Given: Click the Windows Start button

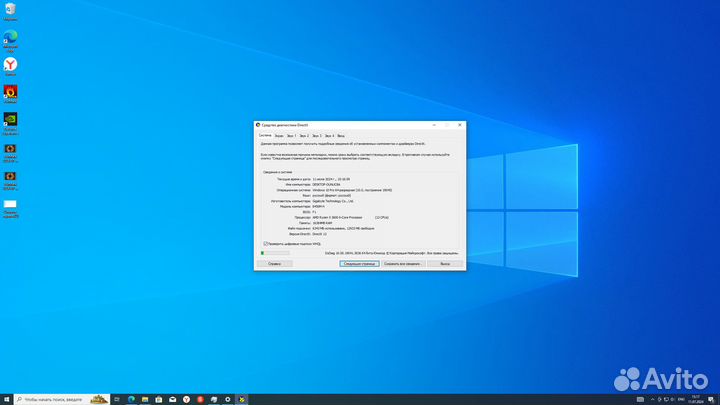Looking at the screenshot, I should point(6,399).
